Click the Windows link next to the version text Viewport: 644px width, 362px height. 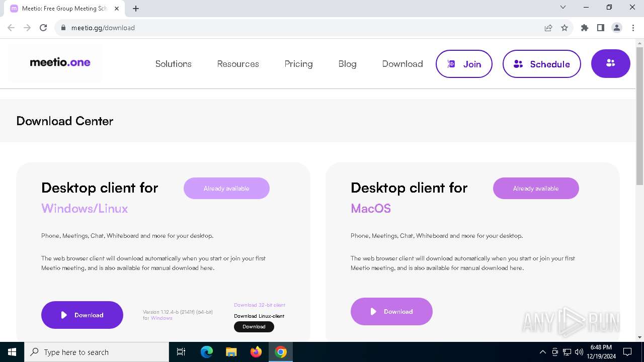pos(162,318)
